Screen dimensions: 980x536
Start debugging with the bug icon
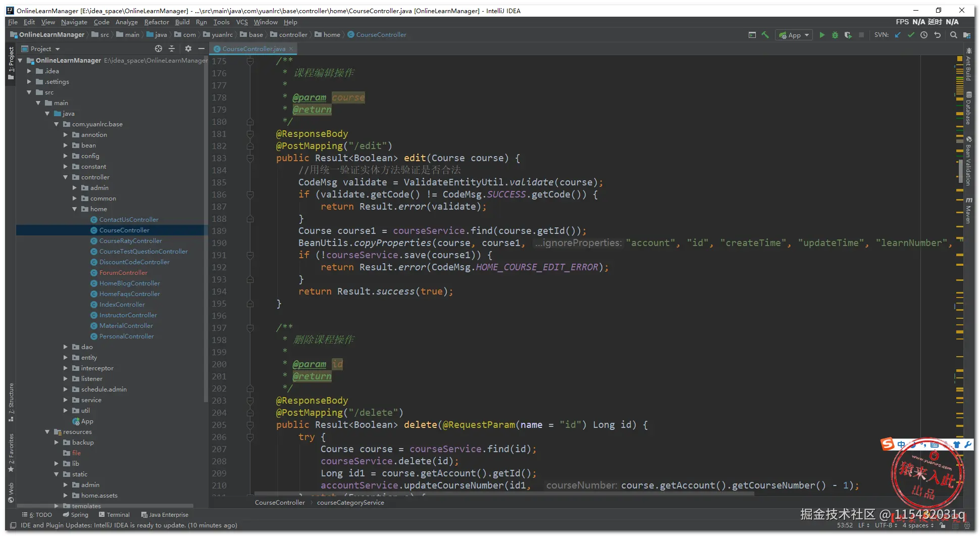(x=835, y=35)
